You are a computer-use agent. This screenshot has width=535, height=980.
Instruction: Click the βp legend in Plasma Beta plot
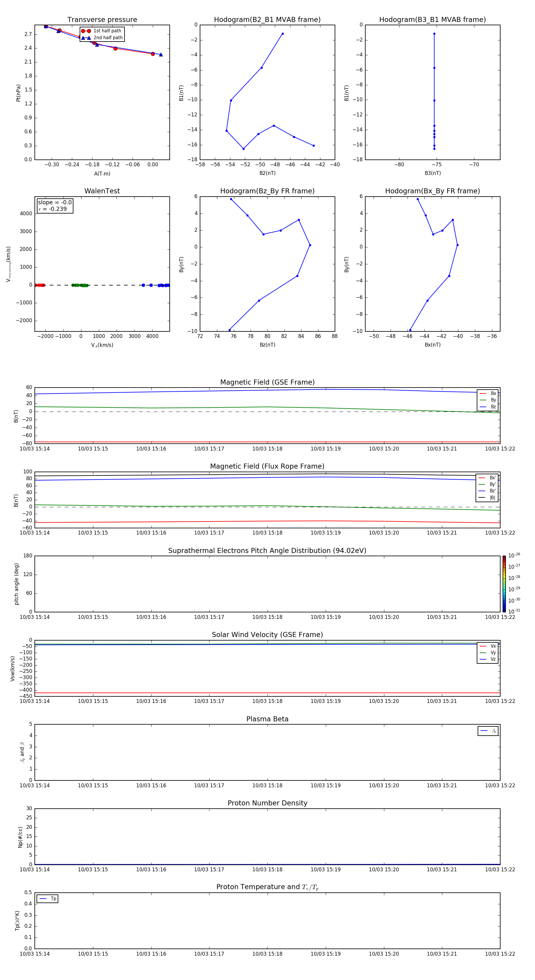[488, 731]
